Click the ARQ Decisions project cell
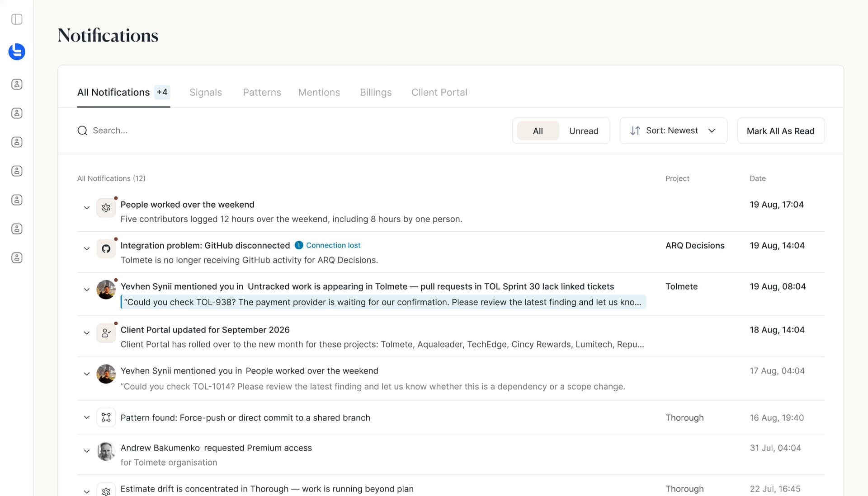The image size is (868, 496). pos(695,245)
